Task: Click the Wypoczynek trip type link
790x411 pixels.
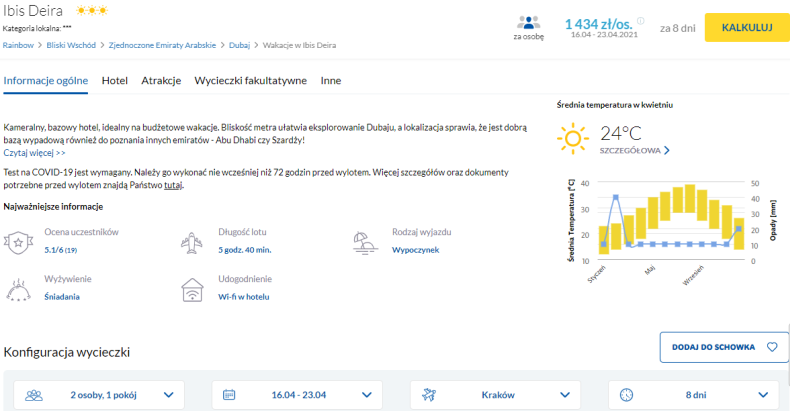Action: [416, 250]
